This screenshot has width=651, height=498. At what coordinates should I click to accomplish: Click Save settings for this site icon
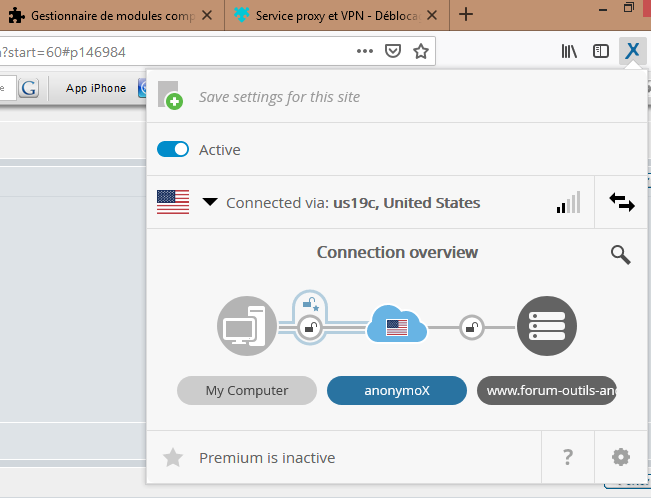171,96
